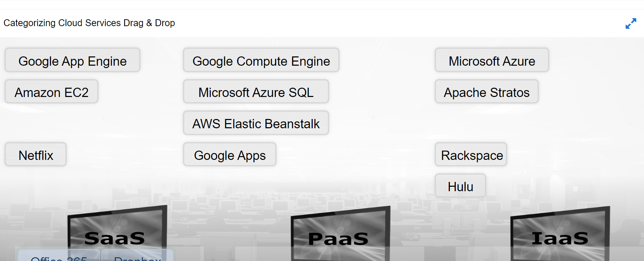Select the Rackspace tile
This screenshot has width=644, height=261.
tap(471, 155)
